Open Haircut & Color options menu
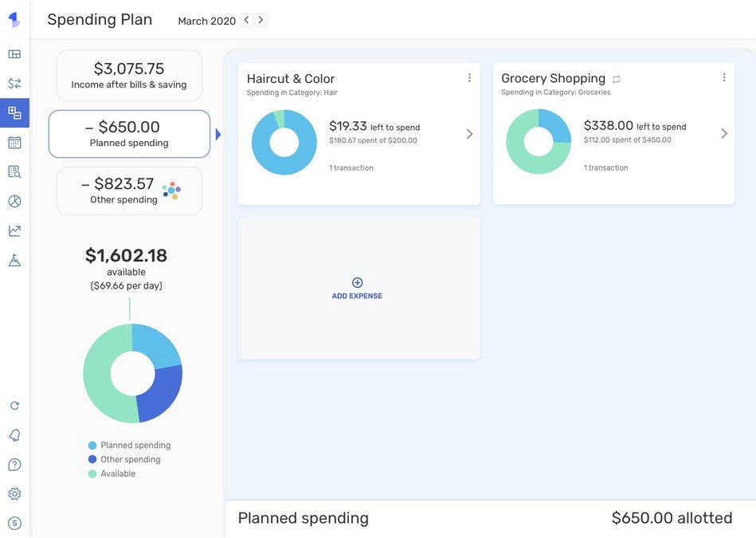Image resolution: width=756 pixels, height=538 pixels. (x=469, y=78)
